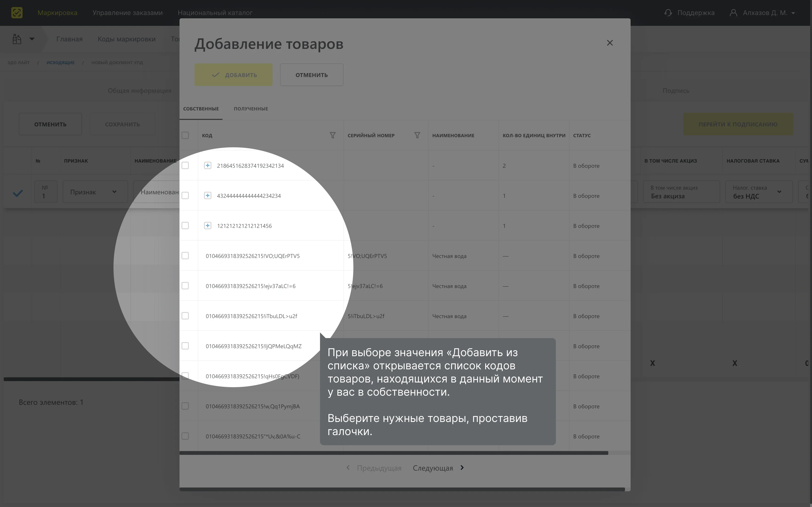Check the row ending "*Uv,&0A%u-C
The width and height of the screenshot is (812, 507).
[x=185, y=436]
